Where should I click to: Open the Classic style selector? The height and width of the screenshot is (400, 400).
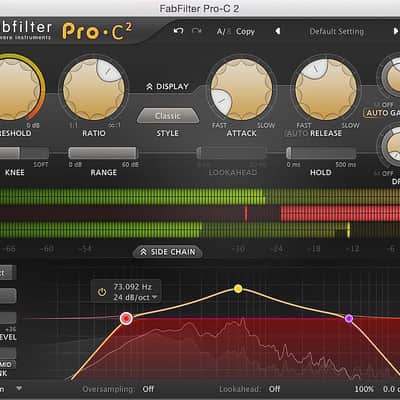[168, 116]
